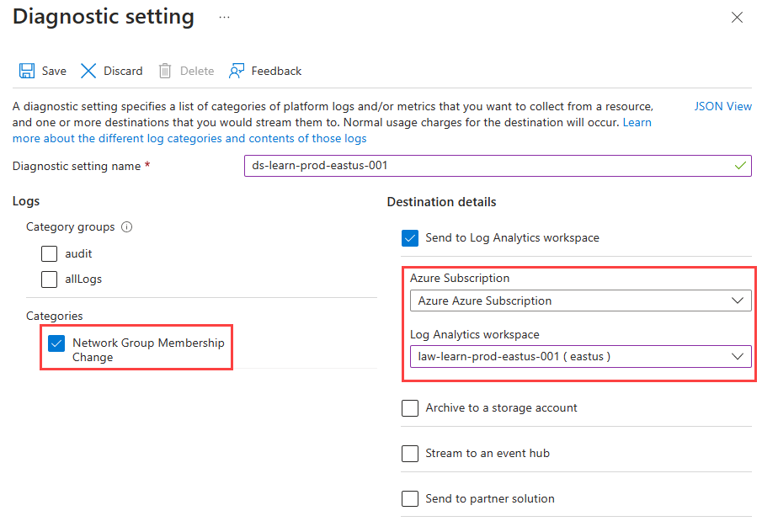
Task: Click the Feedback icon
Action: click(236, 71)
